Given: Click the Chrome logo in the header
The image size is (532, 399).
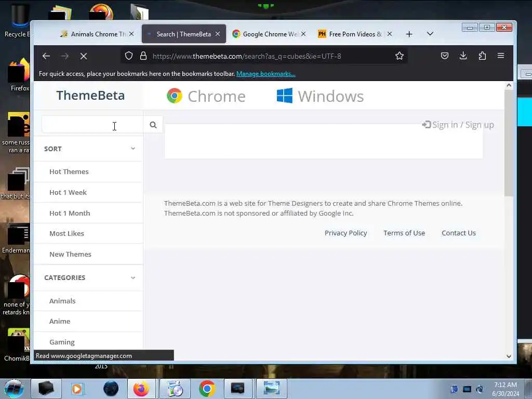Looking at the screenshot, I should coord(175,96).
